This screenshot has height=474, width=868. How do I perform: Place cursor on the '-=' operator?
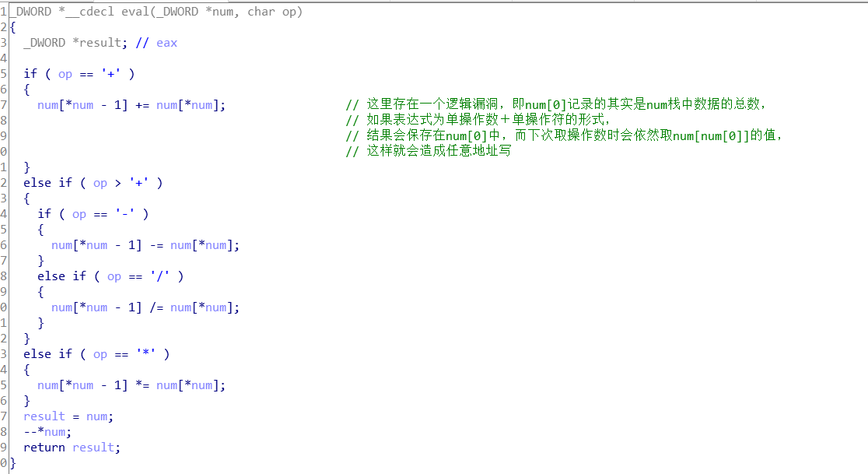click(x=156, y=245)
